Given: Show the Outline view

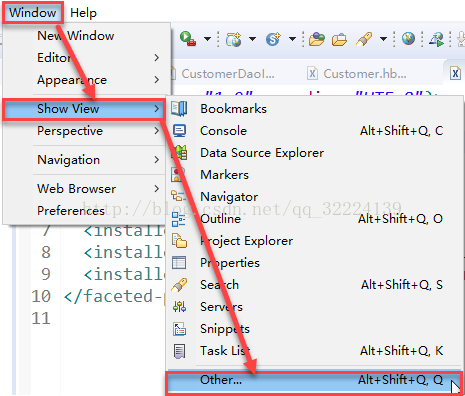Looking at the screenshot, I should coord(314,219).
